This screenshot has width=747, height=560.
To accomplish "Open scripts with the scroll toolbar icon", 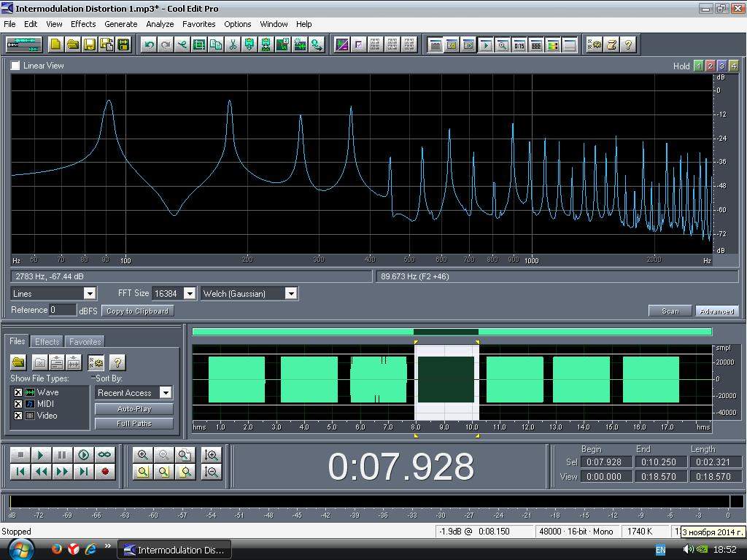I will 612,44.
